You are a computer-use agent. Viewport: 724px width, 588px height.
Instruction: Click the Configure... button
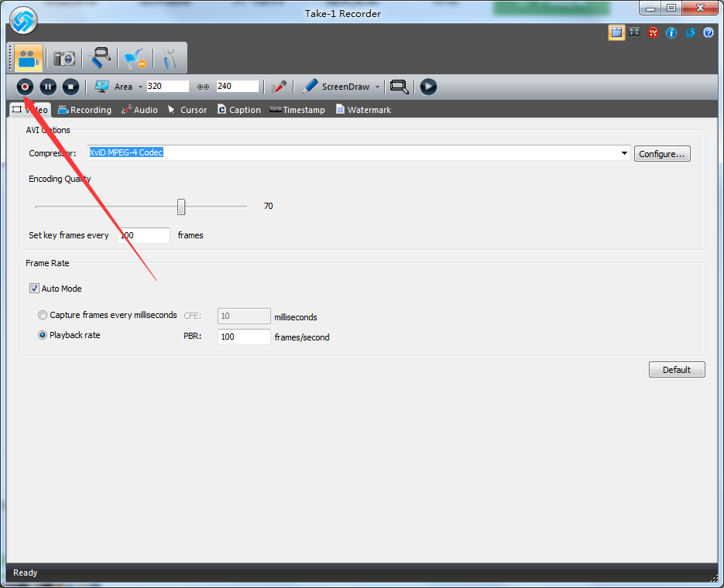click(662, 154)
